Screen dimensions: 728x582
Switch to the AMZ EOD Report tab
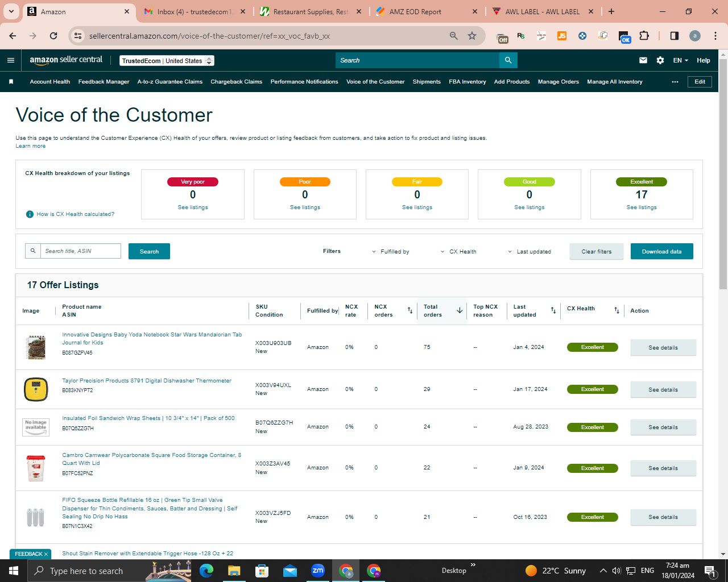427,11
